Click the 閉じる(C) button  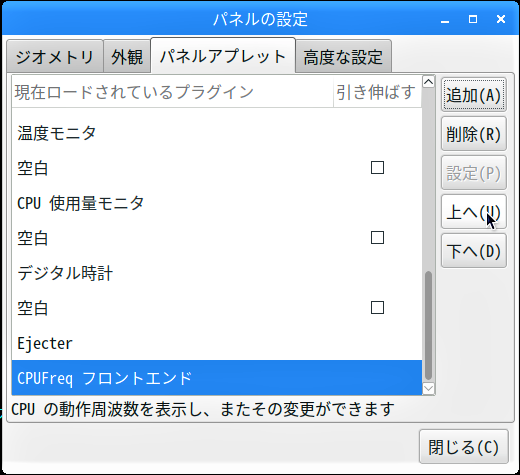(464, 447)
